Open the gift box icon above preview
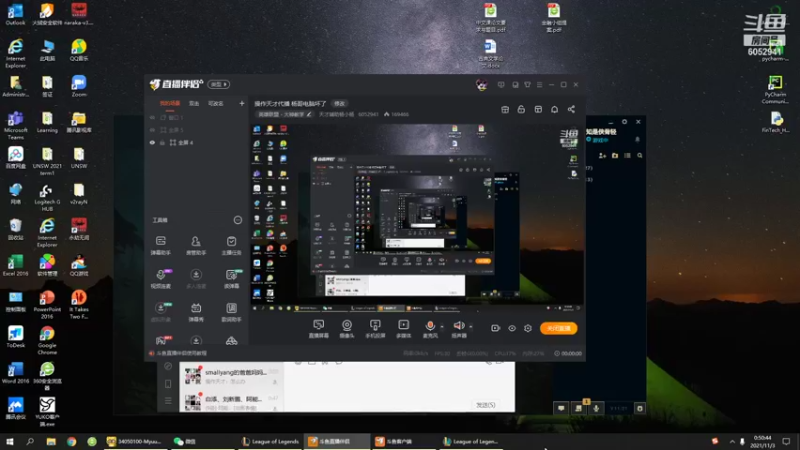Screen dimensions: 800x450 (x=505, y=109)
